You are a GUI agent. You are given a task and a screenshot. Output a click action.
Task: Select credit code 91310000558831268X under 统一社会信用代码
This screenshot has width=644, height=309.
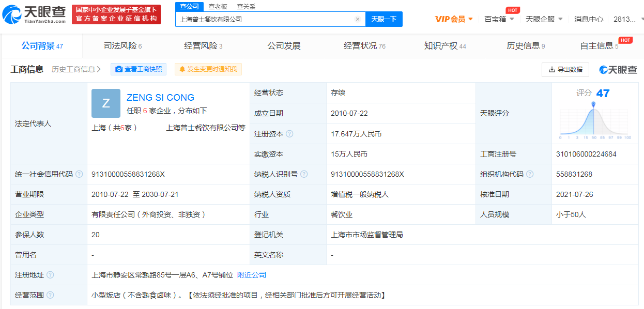tap(128, 174)
